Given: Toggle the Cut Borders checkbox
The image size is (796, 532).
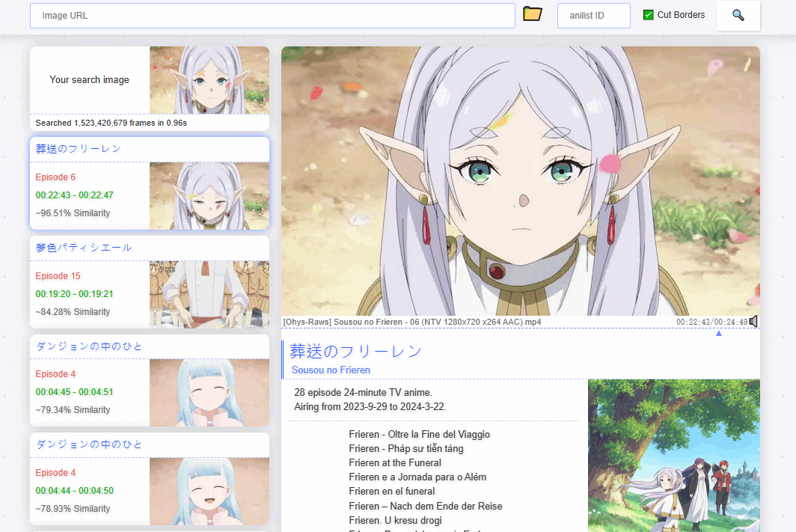Looking at the screenshot, I should coord(649,15).
